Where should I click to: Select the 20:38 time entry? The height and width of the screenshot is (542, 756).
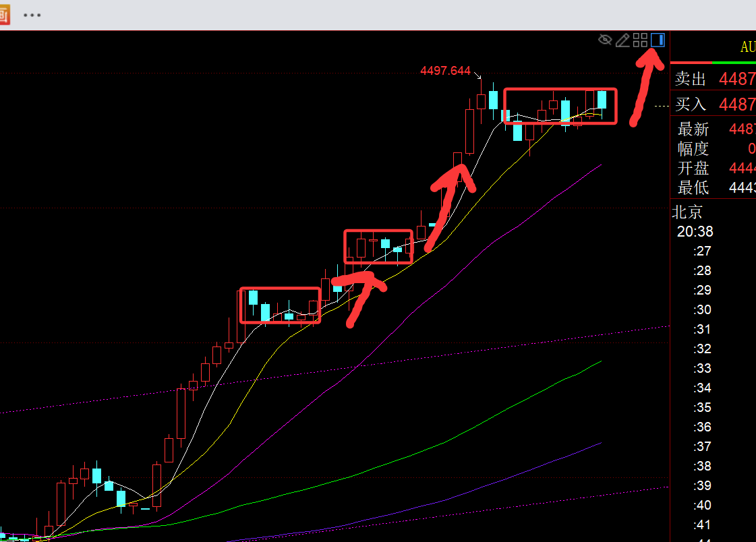coord(695,232)
